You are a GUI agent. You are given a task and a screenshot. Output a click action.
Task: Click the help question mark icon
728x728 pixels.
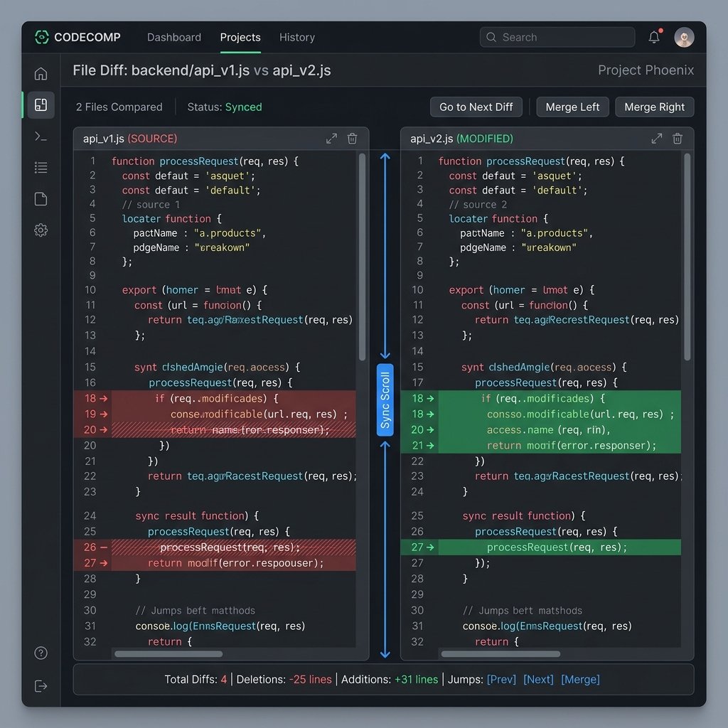tap(41, 653)
